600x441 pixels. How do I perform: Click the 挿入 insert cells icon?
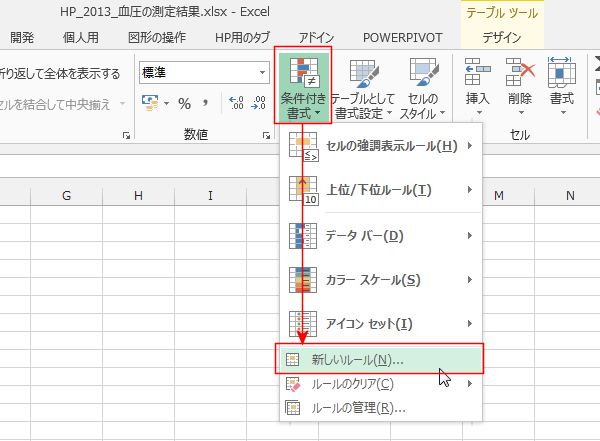477,71
